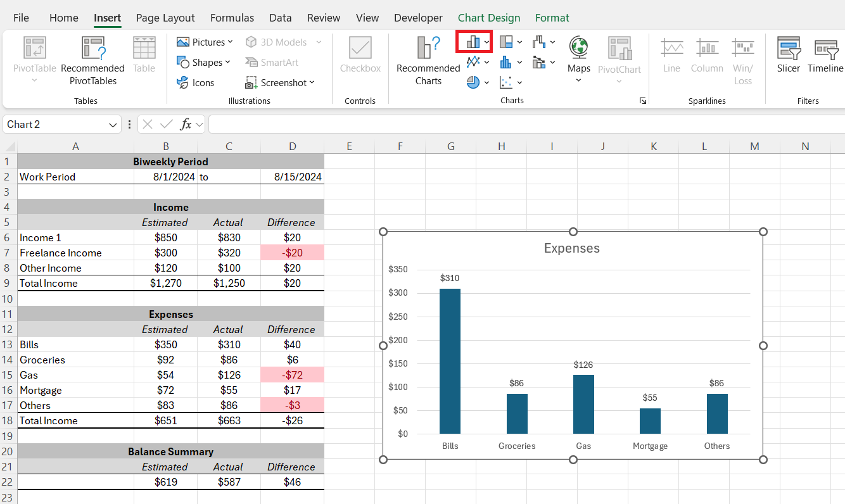Image resolution: width=845 pixels, height=504 pixels.
Task: Select the 8/15/2024 date cell
Action: pyautogui.click(x=292, y=177)
